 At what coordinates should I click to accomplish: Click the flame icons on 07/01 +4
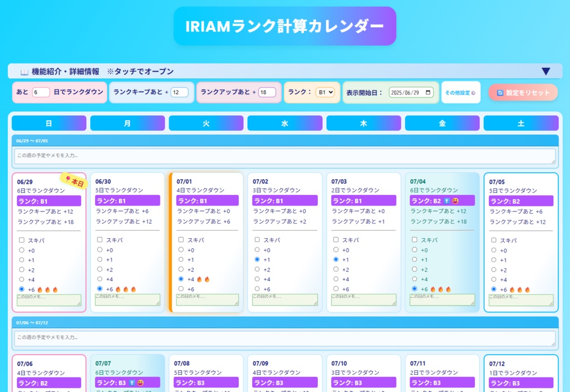click(203, 280)
